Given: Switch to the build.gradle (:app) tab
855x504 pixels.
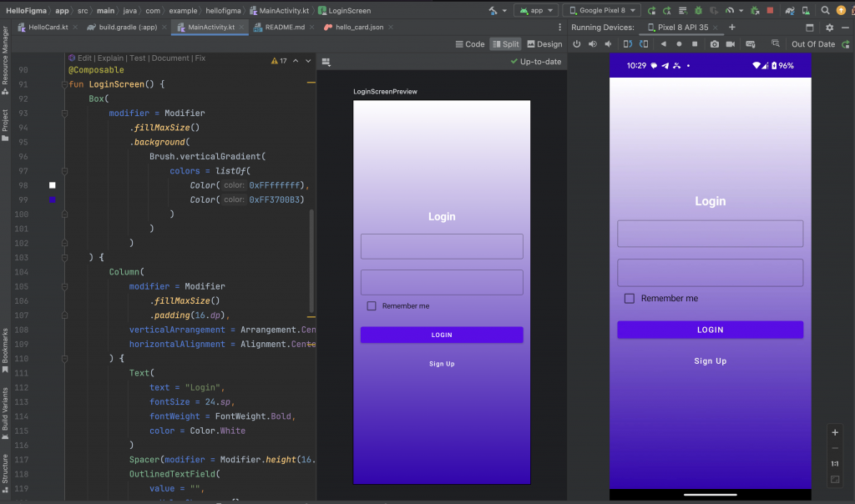Looking at the screenshot, I should tap(128, 27).
